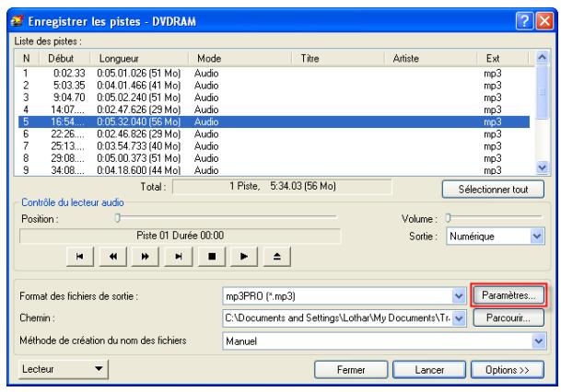The width and height of the screenshot is (561, 392).
Task: Click the Titre column header
Action: pyautogui.click(x=338, y=58)
